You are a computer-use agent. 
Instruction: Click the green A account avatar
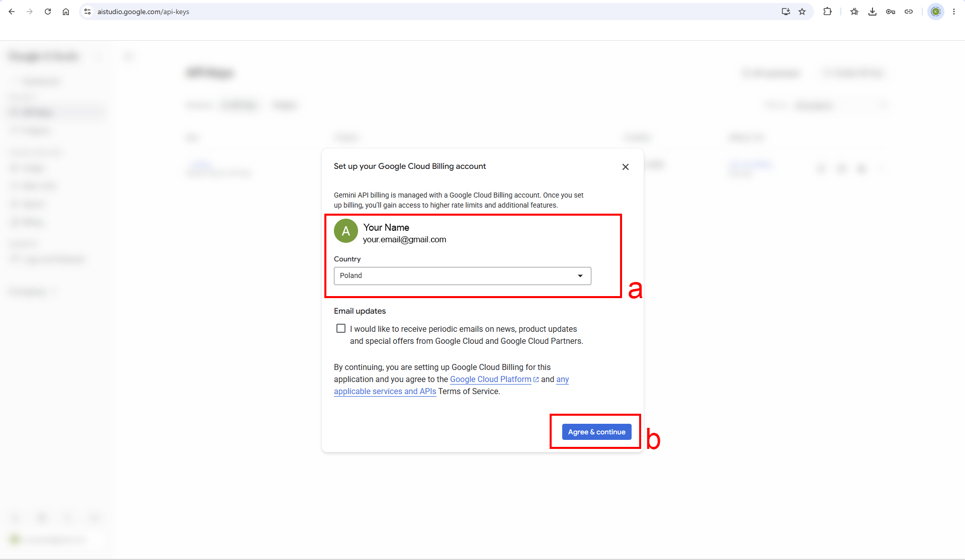point(346,231)
